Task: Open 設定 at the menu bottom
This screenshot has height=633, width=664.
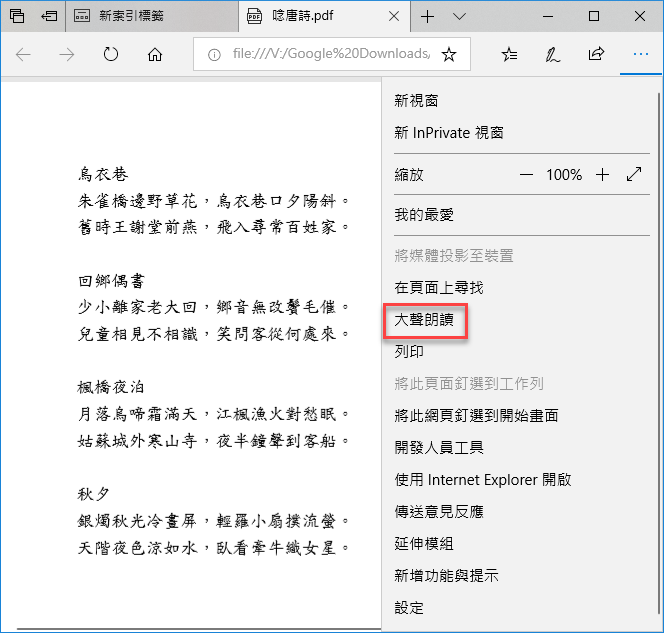Action: point(409,608)
